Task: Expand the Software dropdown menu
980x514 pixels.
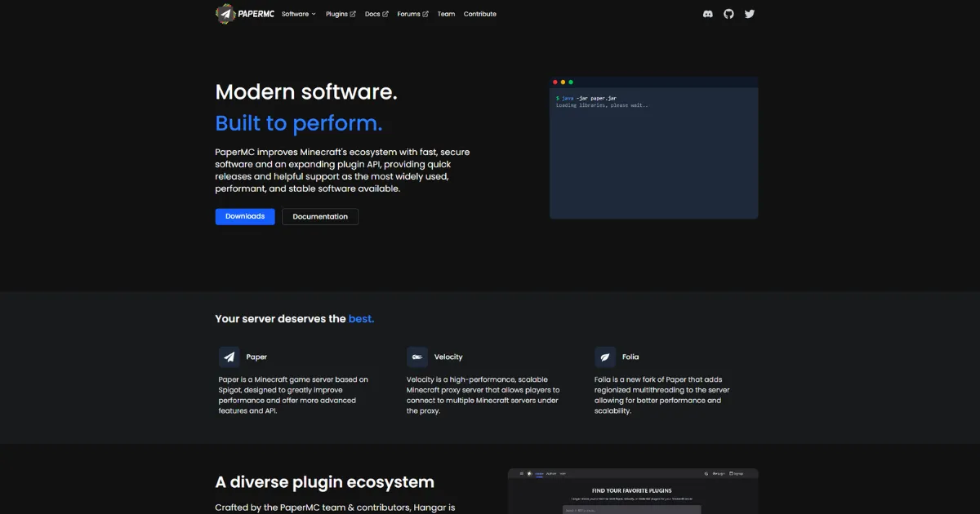Action: point(298,14)
